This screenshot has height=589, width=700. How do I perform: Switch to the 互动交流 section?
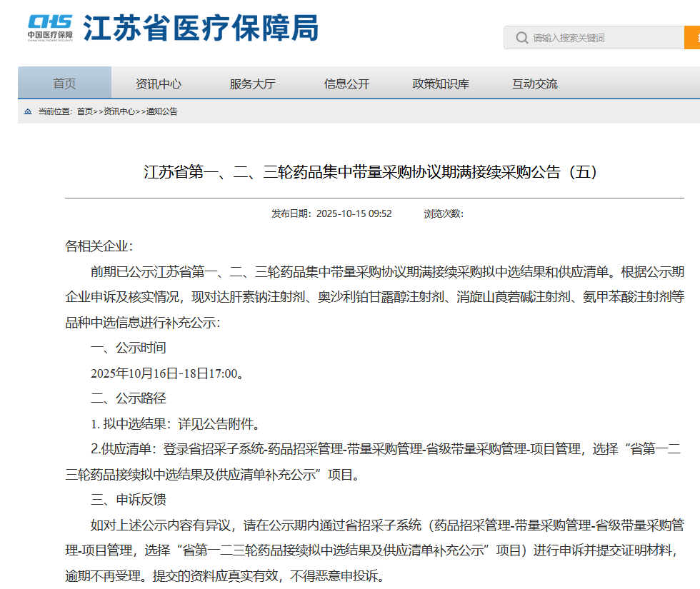click(534, 84)
